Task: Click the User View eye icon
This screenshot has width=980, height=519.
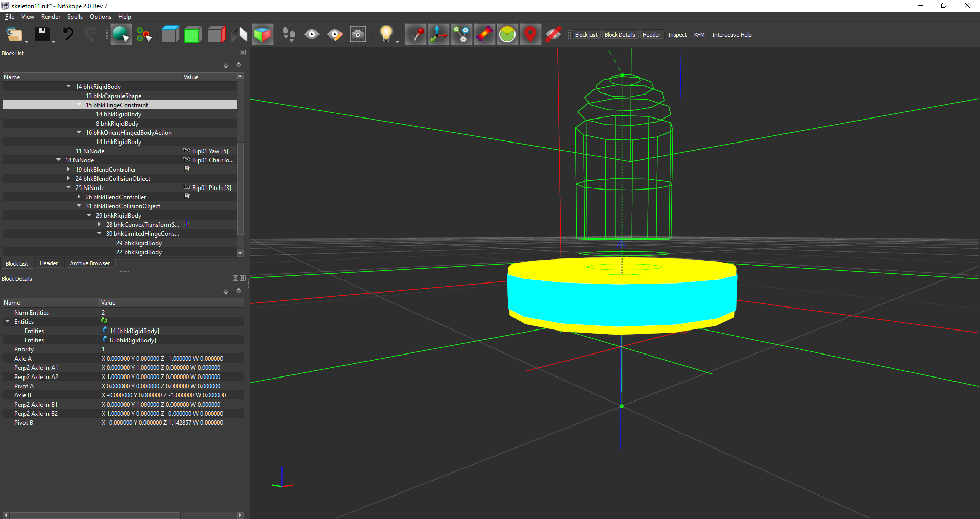Action: [x=312, y=35]
